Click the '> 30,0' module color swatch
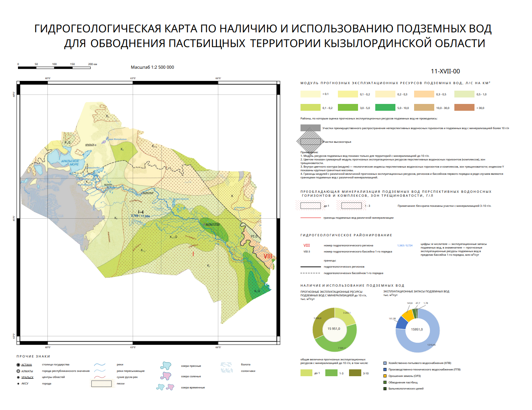Image resolution: width=532 pixels, height=410 pixels. 464,108
